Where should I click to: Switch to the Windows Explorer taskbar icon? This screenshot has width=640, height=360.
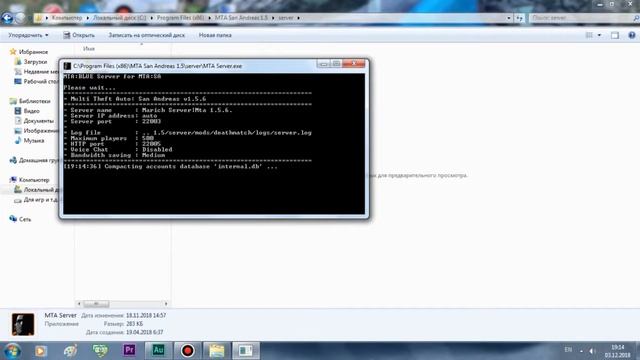tap(217, 351)
